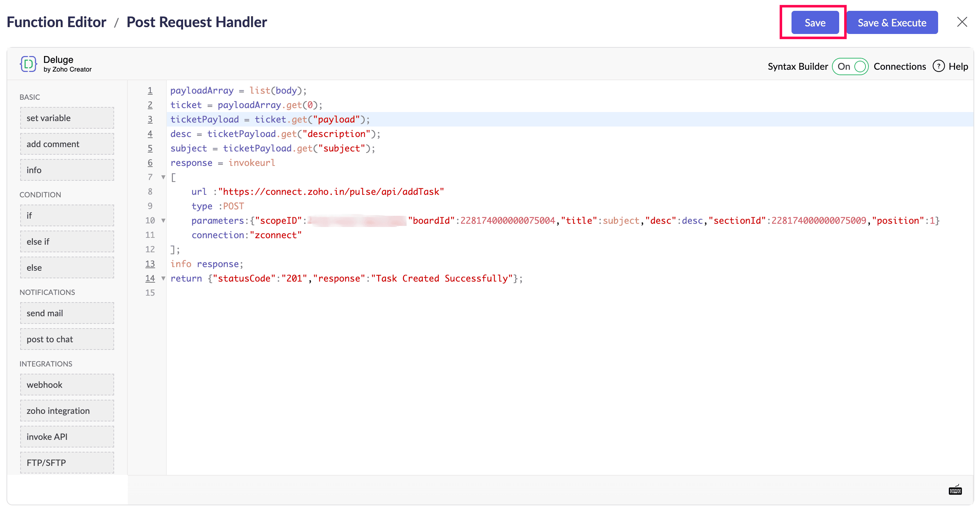This screenshot has height=506, width=980.
Task: Click the 'Task Created Successfully' return string
Action: click(442, 279)
